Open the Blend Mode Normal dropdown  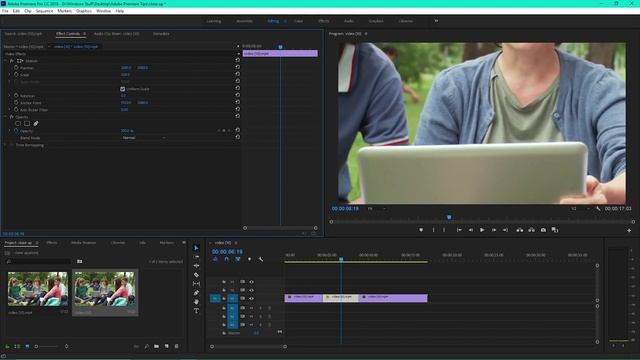point(143,138)
